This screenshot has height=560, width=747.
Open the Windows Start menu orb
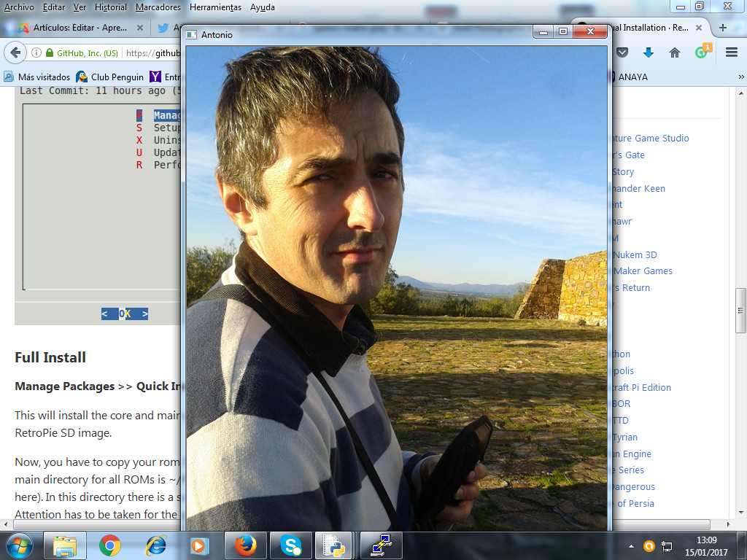pyautogui.click(x=19, y=545)
